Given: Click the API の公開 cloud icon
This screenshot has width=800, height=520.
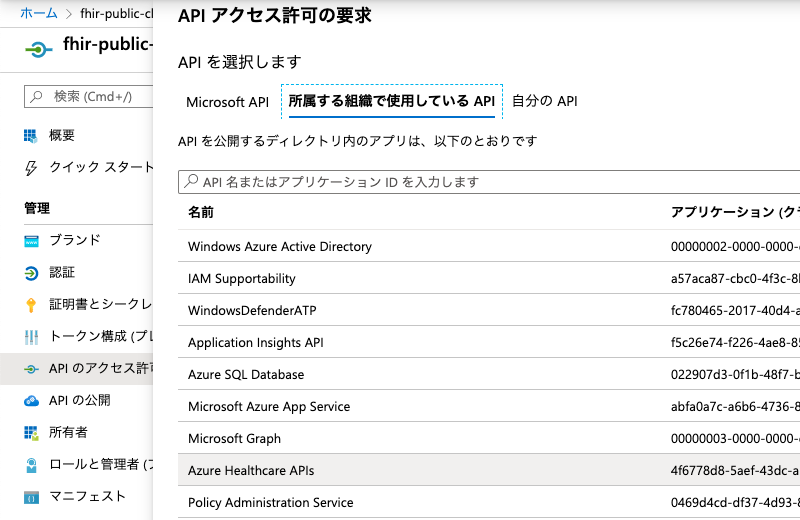Looking at the screenshot, I should 31,401.
